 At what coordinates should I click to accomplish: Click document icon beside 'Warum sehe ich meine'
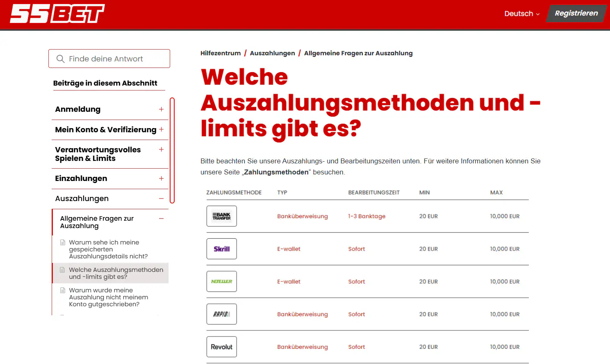(x=63, y=242)
